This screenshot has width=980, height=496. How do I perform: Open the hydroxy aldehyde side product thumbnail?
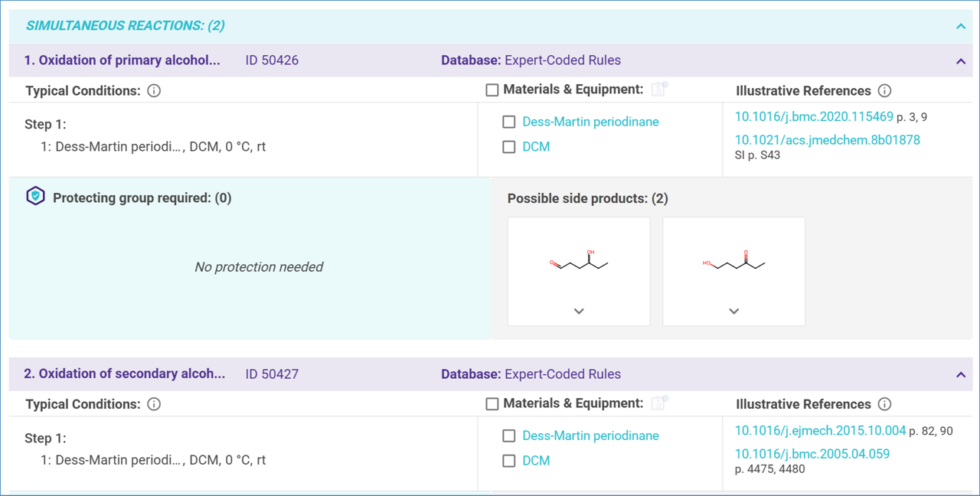579,263
